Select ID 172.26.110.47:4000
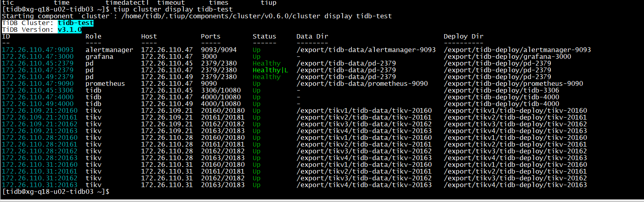 (38, 97)
